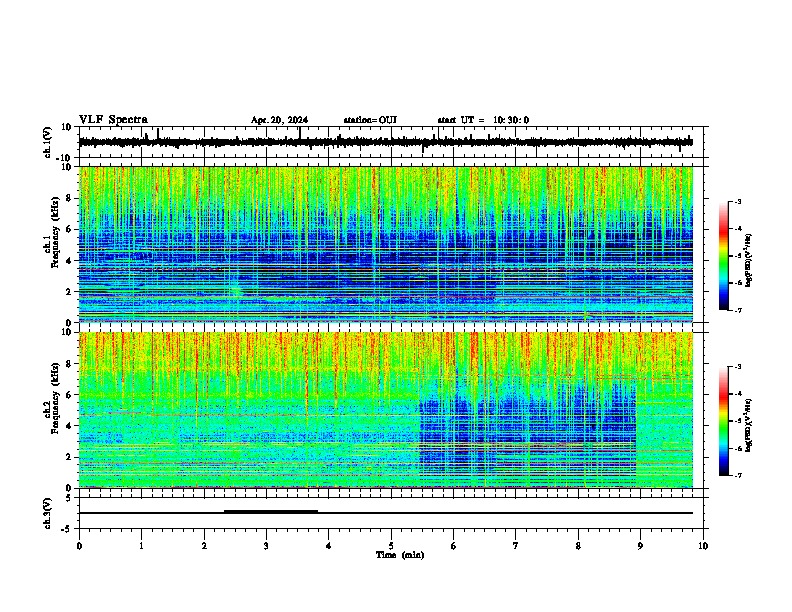
Task: Click the "station=OUI" header label
Action: pos(370,120)
